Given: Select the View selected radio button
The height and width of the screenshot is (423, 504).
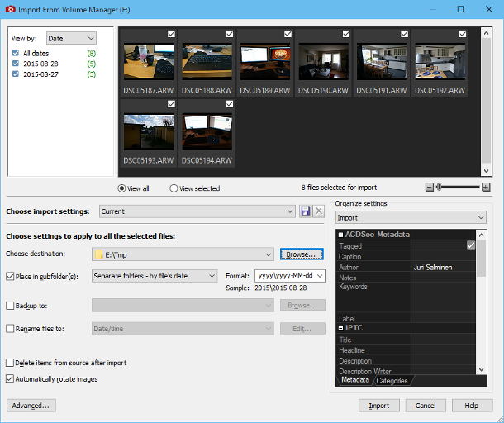Looking at the screenshot, I should [174, 188].
